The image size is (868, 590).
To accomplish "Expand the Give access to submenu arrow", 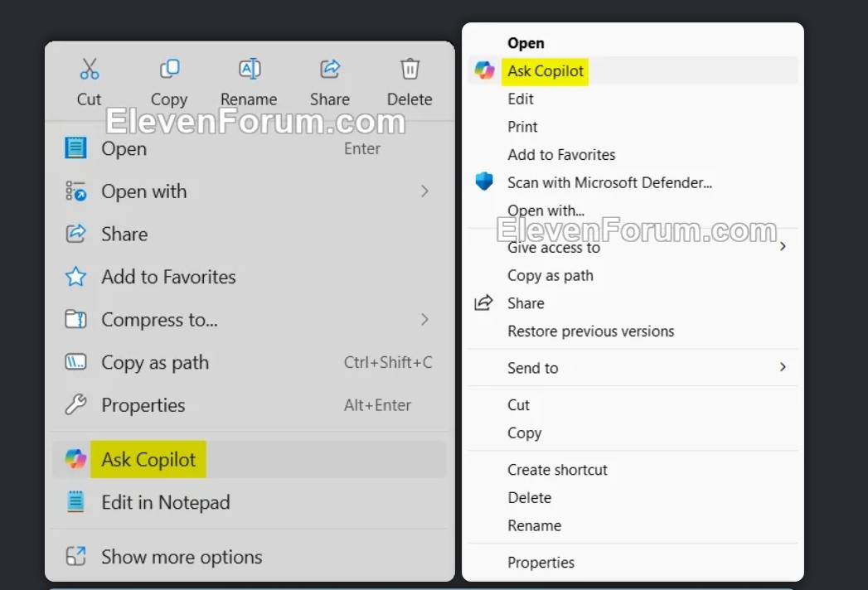I will click(x=782, y=247).
